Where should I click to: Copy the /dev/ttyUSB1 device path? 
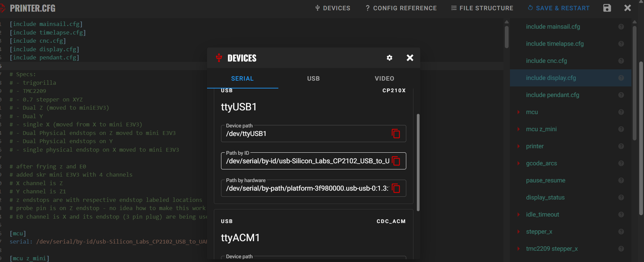coord(396,134)
